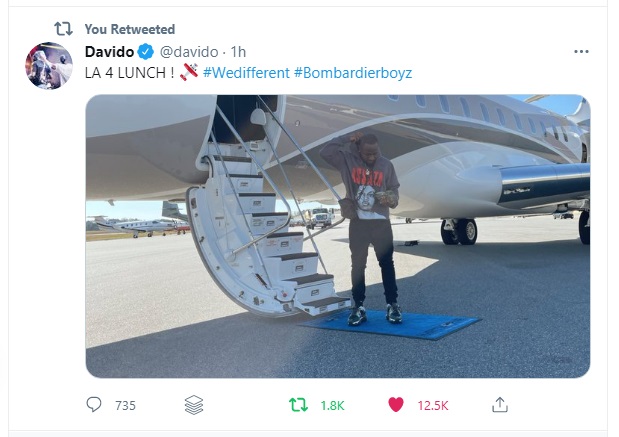This screenshot has width=619, height=437.
Task: Click the You Retweeted label
Action: (x=130, y=29)
